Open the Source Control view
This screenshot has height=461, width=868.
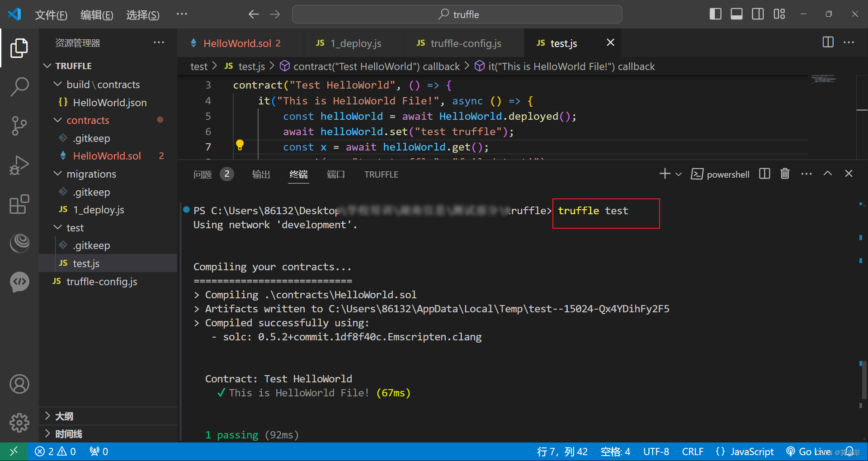19,126
